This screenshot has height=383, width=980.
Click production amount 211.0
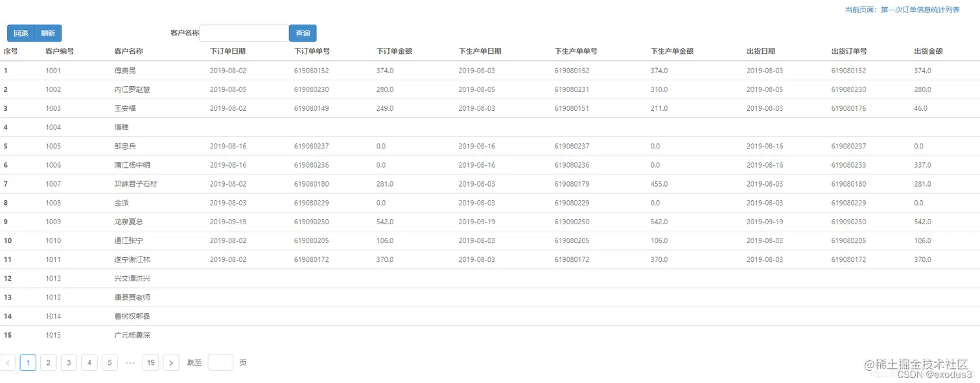659,108
